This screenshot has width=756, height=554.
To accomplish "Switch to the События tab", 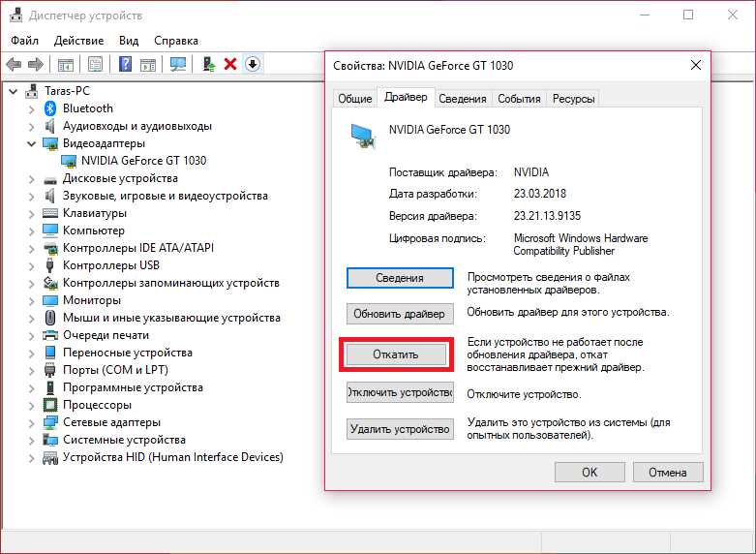I will 519,99.
